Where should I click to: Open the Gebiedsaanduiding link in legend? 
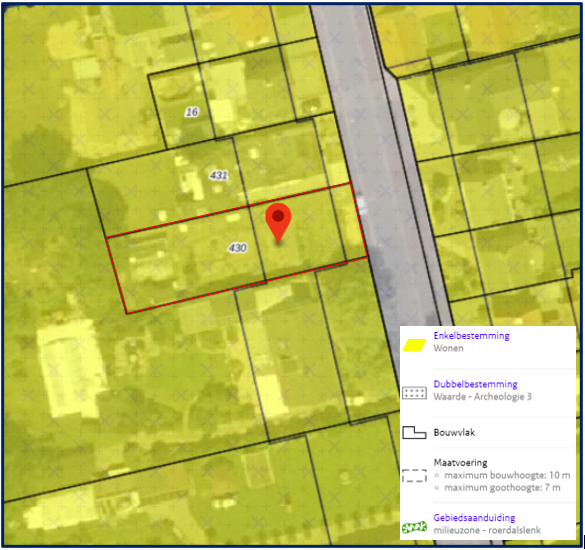pyautogui.click(x=474, y=518)
